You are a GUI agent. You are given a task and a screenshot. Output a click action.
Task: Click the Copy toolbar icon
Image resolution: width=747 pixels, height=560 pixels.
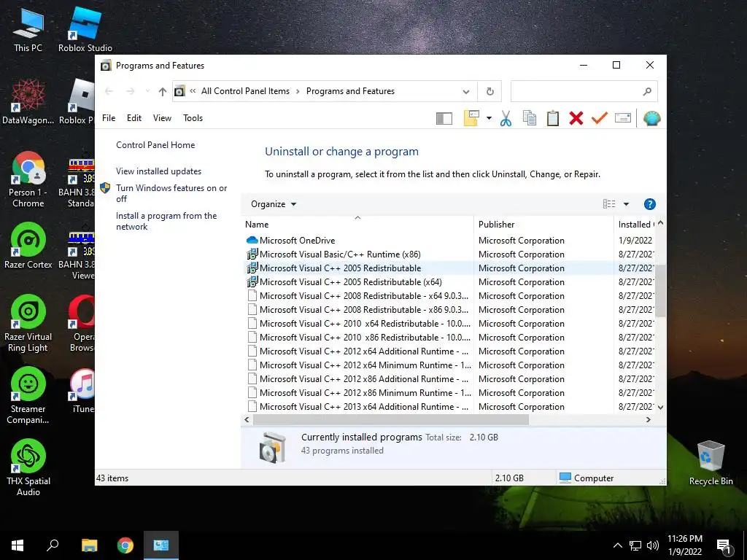pos(530,118)
